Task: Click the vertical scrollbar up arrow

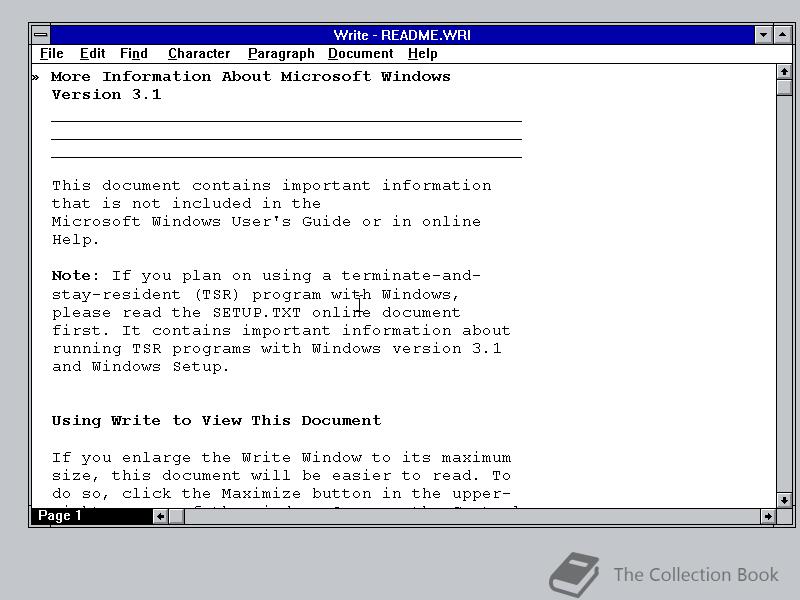Action: coord(784,72)
